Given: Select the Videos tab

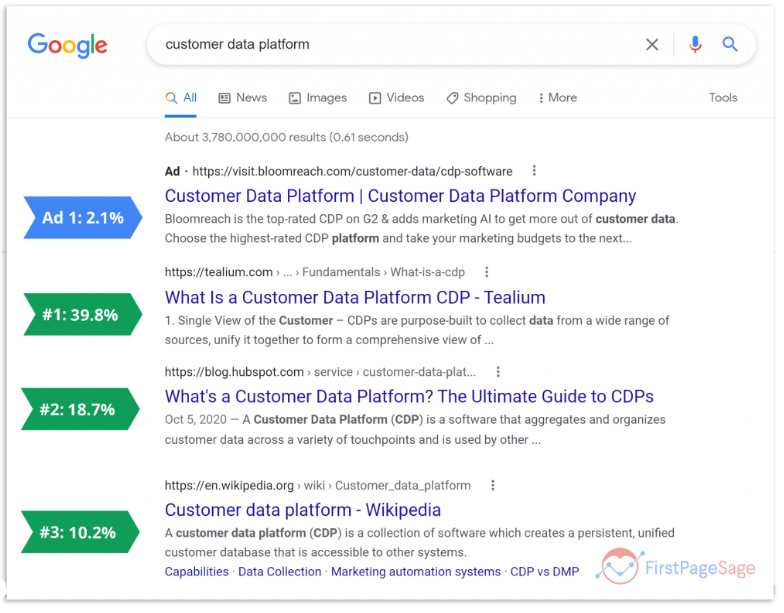Looking at the screenshot, I should (x=396, y=98).
